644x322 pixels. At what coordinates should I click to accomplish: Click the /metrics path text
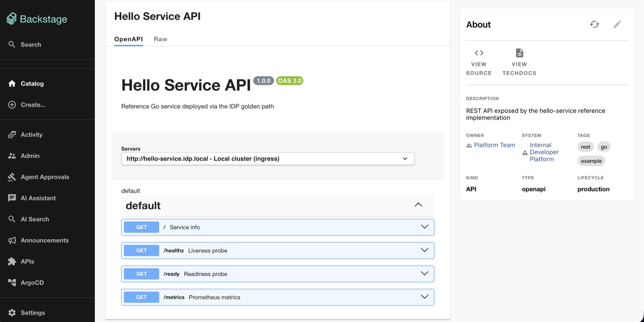point(174,297)
